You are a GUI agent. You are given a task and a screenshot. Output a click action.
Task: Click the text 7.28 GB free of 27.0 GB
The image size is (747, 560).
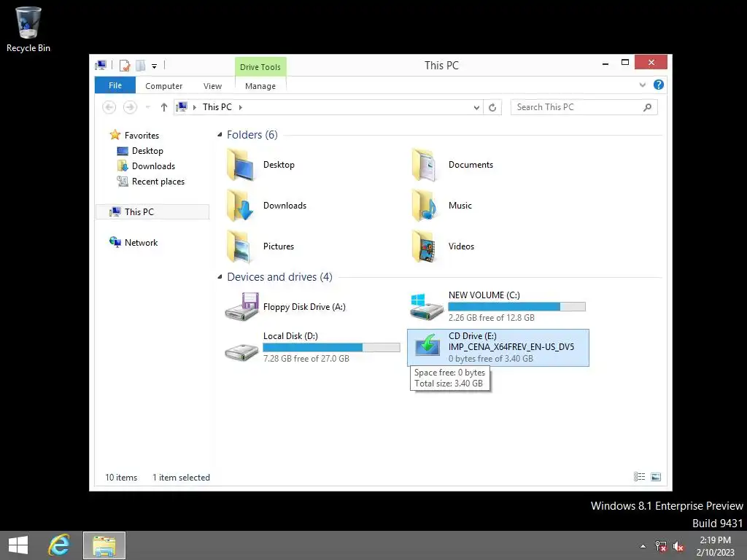(x=306, y=359)
